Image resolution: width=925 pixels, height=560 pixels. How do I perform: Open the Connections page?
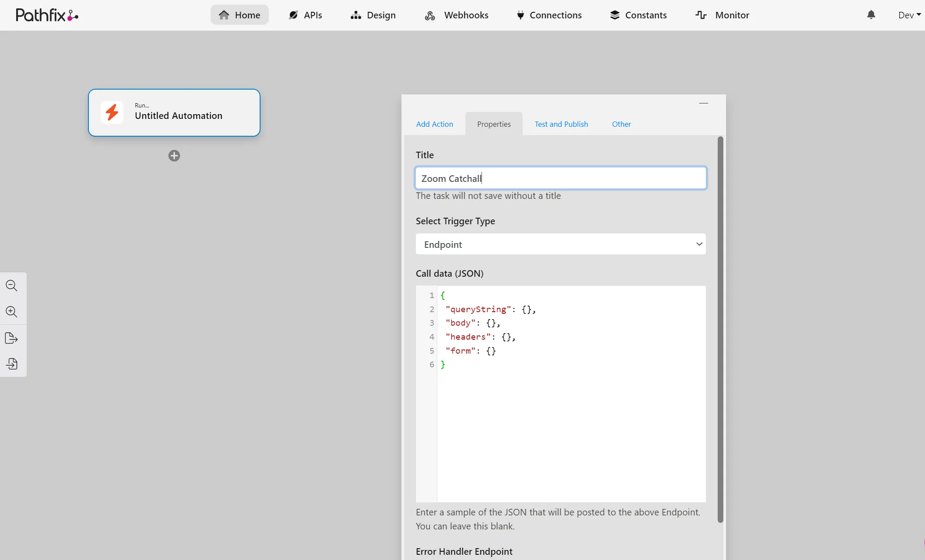point(549,15)
